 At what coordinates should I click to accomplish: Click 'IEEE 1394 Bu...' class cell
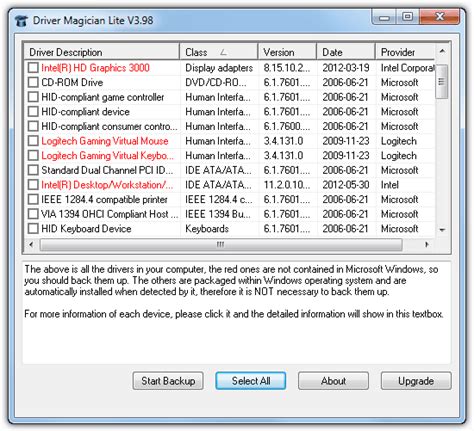coord(218,214)
